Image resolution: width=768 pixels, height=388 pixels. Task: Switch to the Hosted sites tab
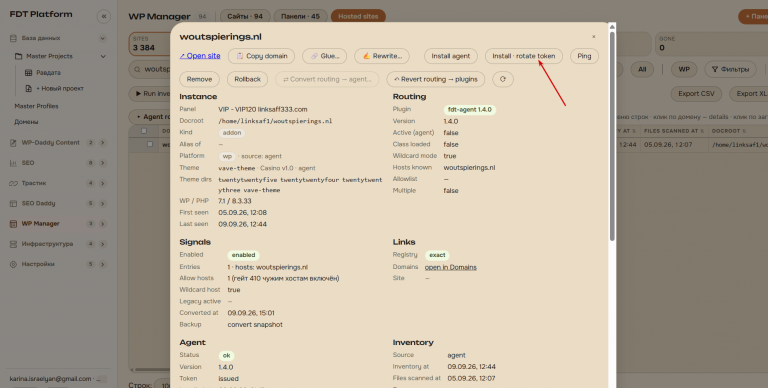(358, 17)
